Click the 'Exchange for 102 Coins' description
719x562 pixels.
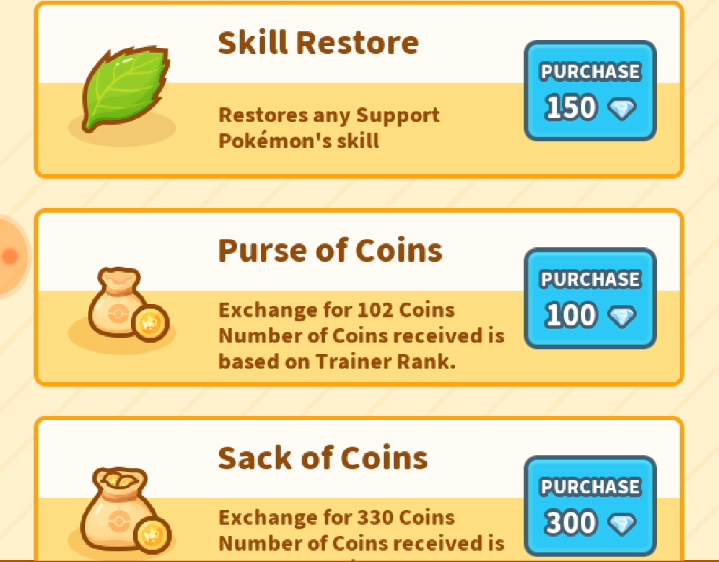tap(337, 310)
